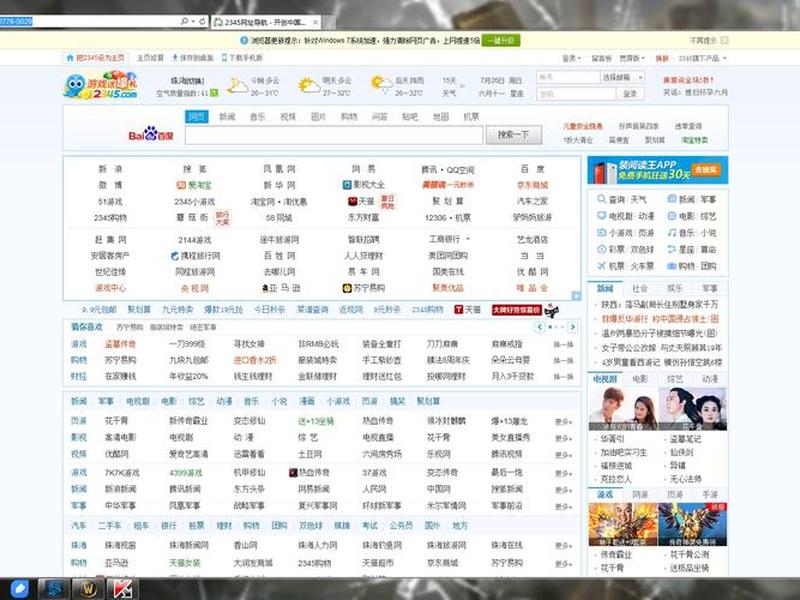This screenshot has width=800, height=600.
Task: Open the 优酷网 link in site grid
Action: point(532,272)
